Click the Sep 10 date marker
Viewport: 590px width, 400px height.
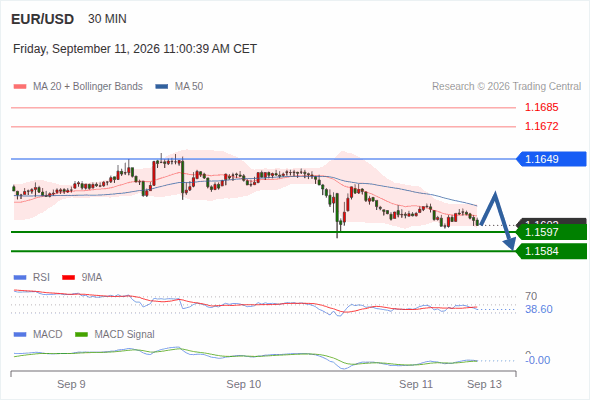(x=243, y=384)
